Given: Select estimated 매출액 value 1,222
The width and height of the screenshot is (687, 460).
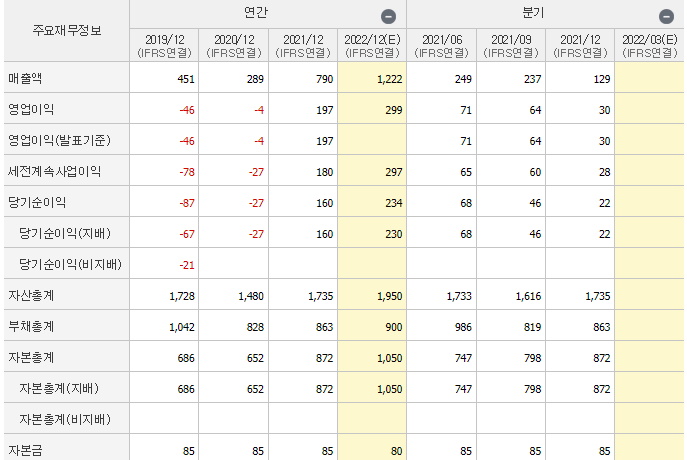Looking at the screenshot, I should click(x=390, y=79).
